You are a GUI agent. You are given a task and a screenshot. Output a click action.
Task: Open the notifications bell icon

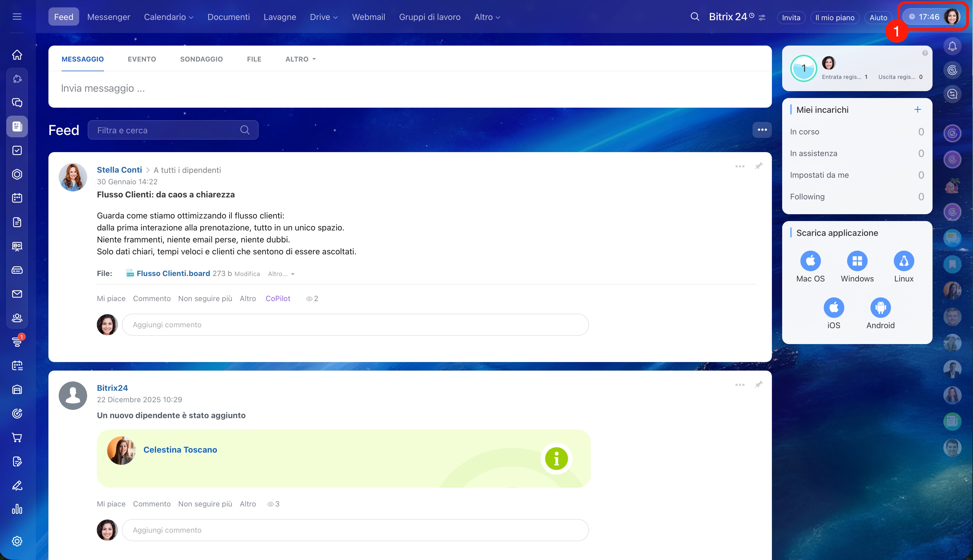click(x=952, y=46)
